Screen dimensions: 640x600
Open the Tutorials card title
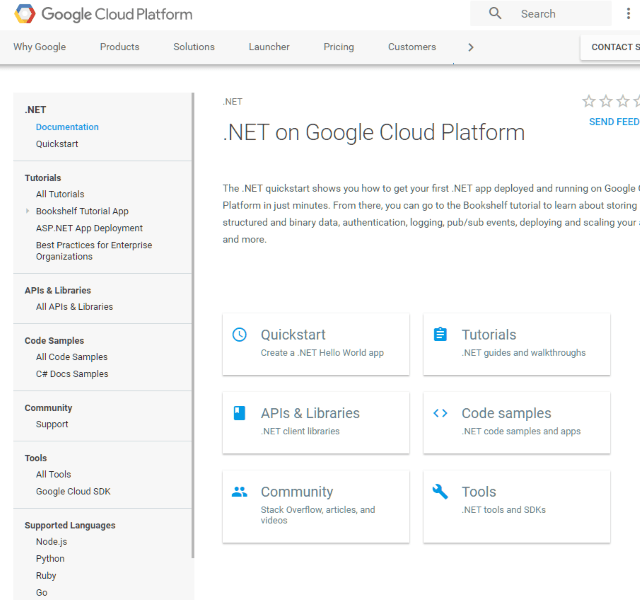(x=489, y=335)
